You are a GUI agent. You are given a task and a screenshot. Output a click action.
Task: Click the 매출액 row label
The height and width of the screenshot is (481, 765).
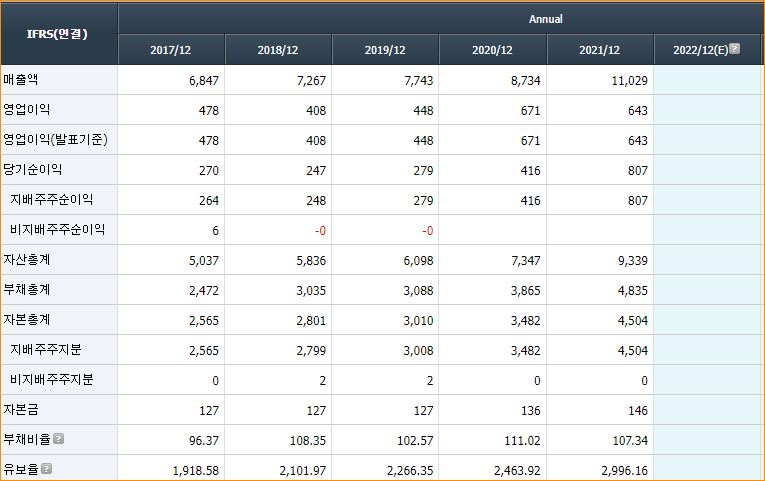tap(20, 80)
